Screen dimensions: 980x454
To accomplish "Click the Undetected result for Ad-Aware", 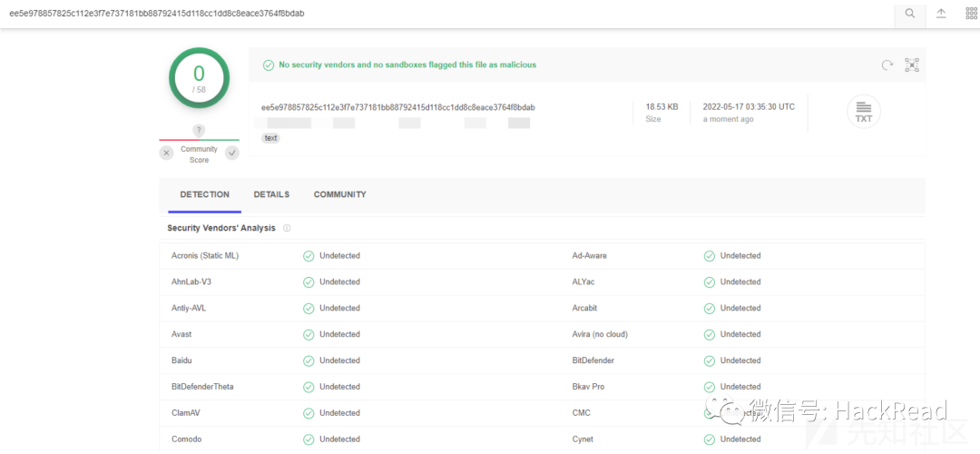I will [740, 256].
